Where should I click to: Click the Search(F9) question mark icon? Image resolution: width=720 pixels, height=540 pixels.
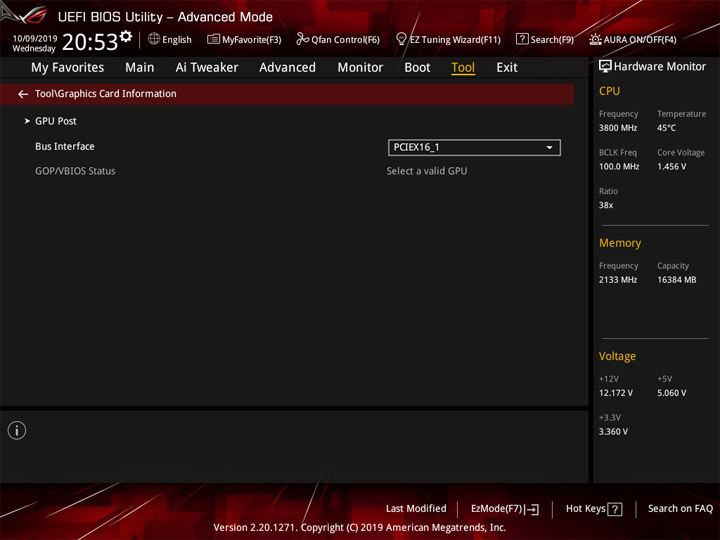point(522,39)
